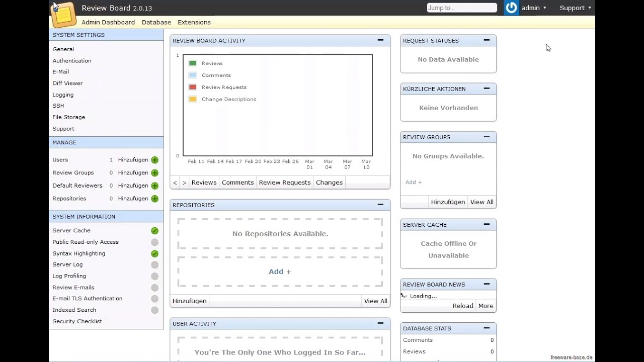Click the green Reviews legend swatch

click(193, 63)
